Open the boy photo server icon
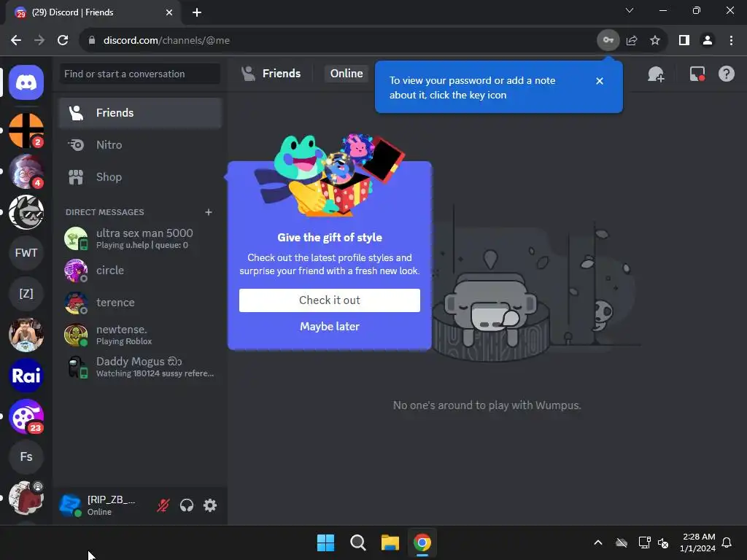 click(26, 335)
